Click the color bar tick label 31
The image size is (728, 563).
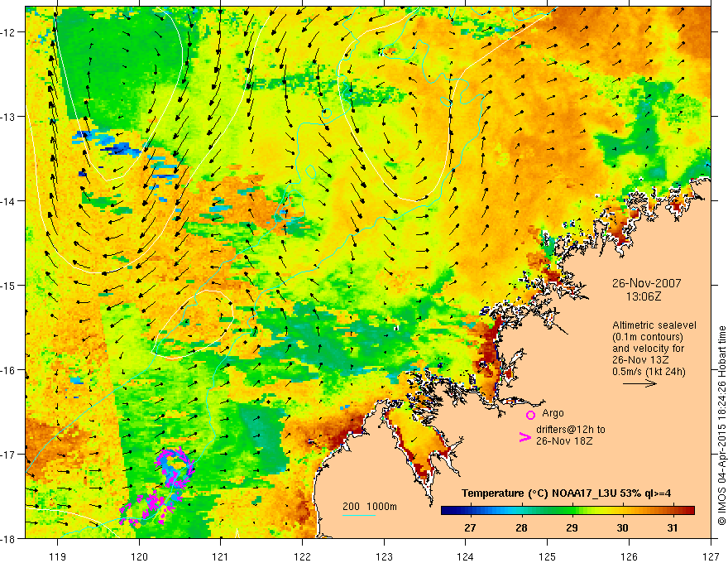point(672,528)
